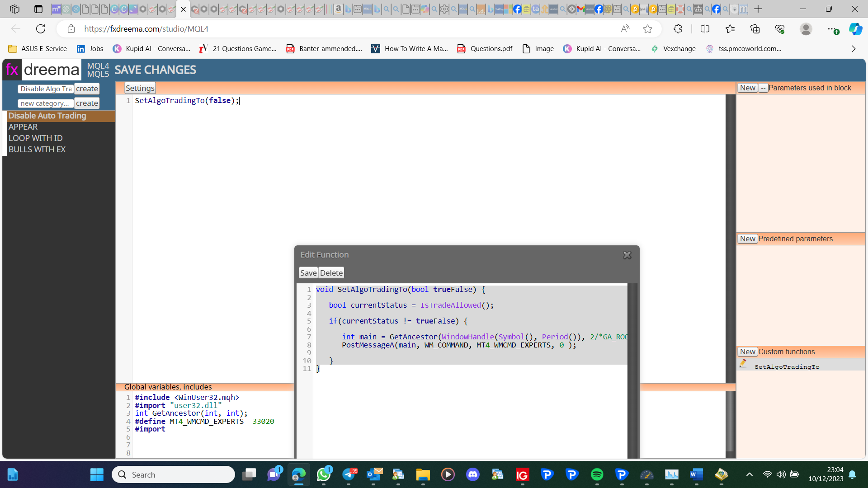Open Spotify from the taskbar
This screenshot has height=488, width=868.
pos(597,474)
